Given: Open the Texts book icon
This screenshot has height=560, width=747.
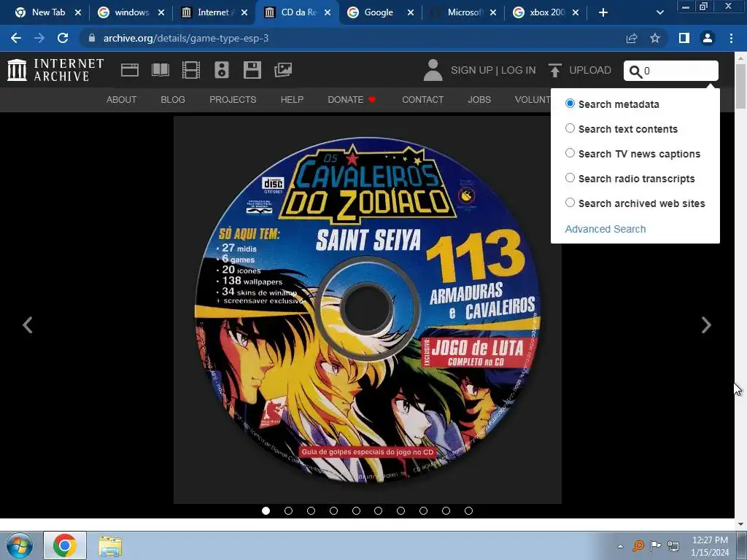Looking at the screenshot, I should point(160,70).
